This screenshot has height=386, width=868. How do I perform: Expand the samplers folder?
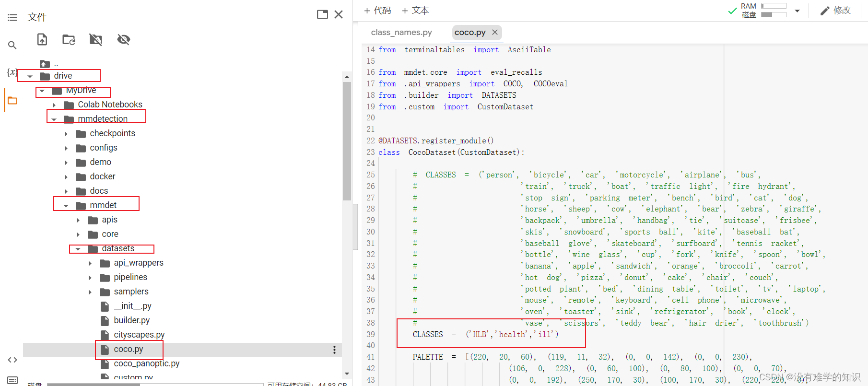[90, 292]
